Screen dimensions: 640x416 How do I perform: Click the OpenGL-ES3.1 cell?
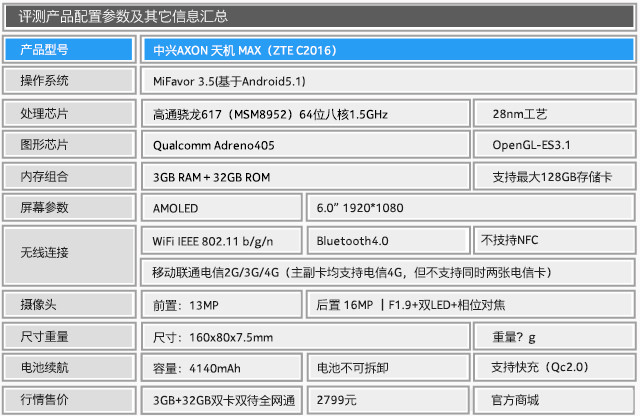click(x=554, y=145)
